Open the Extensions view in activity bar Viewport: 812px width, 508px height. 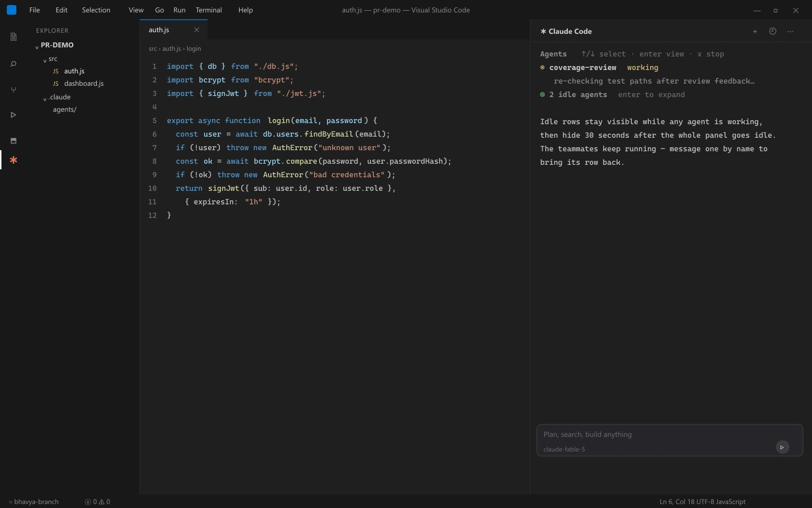coord(14,141)
